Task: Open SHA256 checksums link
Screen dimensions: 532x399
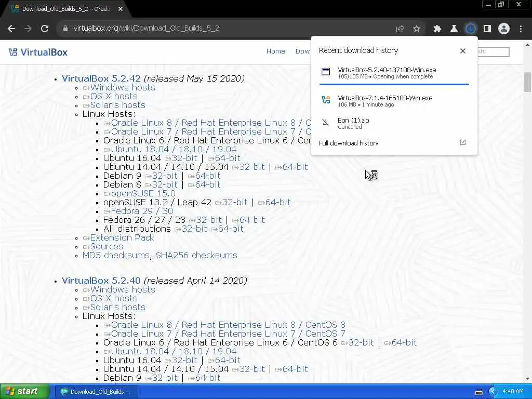Action: (x=196, y=256)
